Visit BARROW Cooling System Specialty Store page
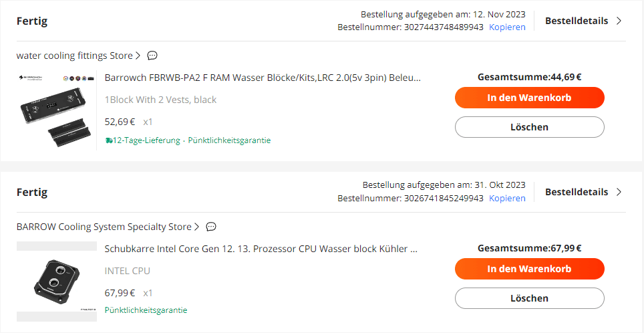Screen dimensions: 644x333 pyautogui.click(x=104, y=227)
